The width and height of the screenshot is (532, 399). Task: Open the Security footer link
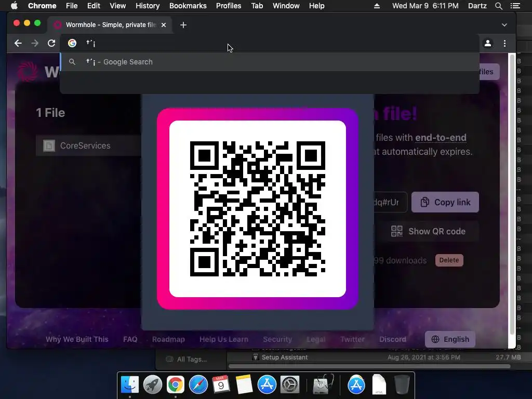277,339
